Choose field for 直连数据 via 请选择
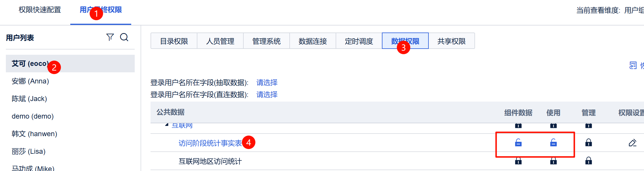The height and width of the screenshot is (171, 644). (x=267, y=95)
